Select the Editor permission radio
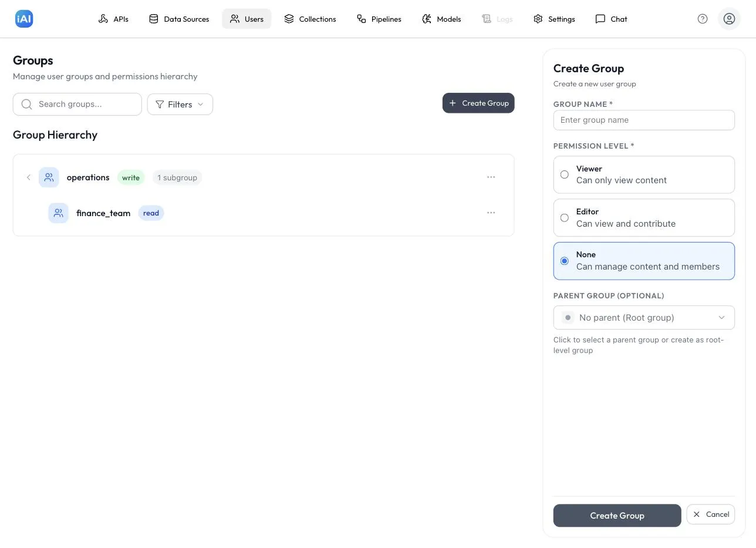756x548 pixels. click(564, 218)
